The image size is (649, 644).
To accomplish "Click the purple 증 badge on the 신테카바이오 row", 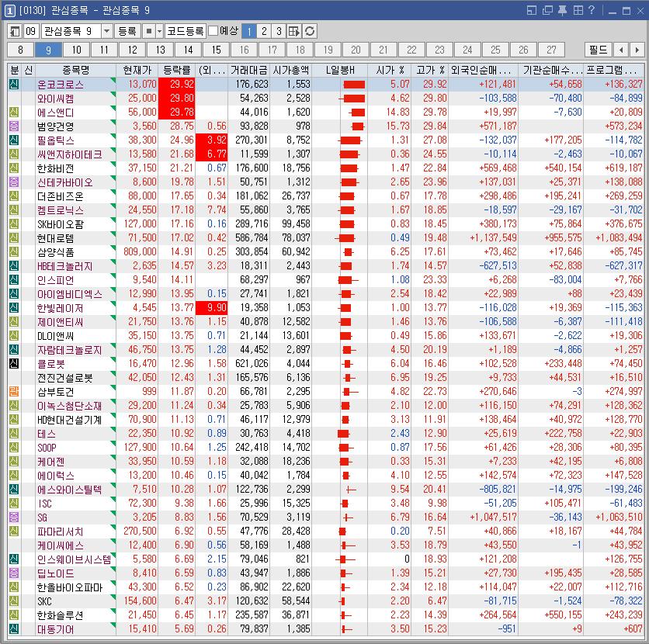I will click(x=14, y=182).
